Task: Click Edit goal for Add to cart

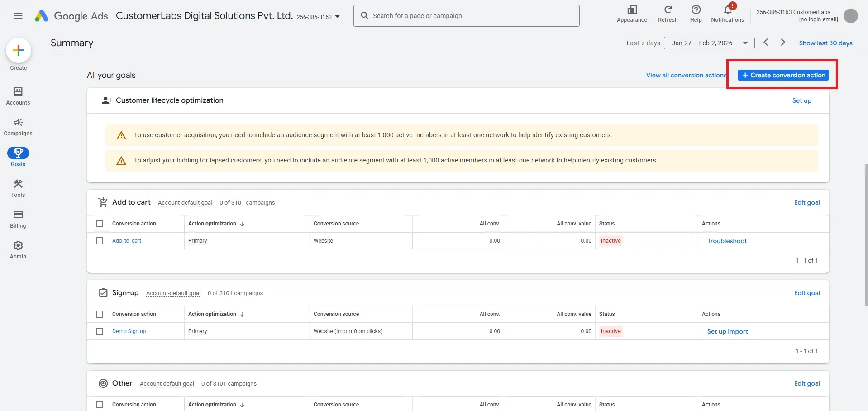Action: click(807, 202)
